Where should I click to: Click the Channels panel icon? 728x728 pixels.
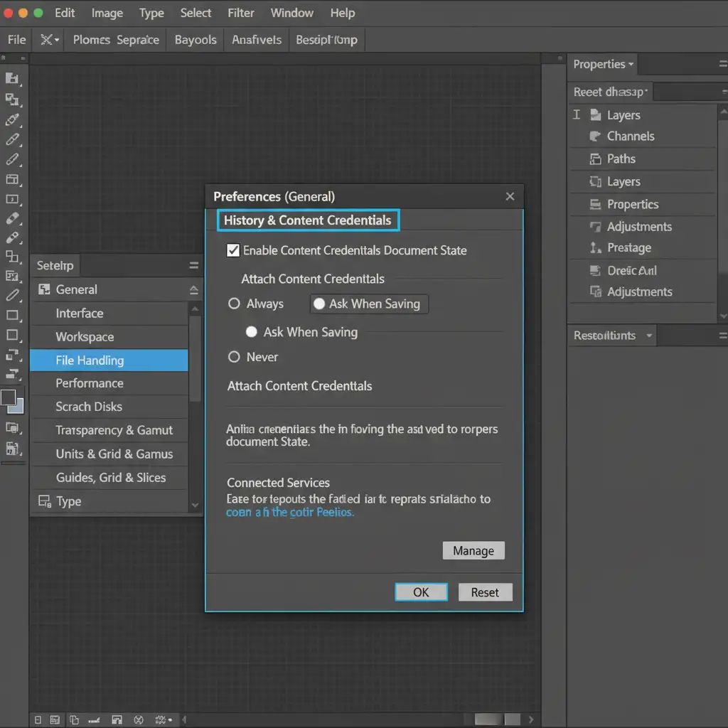coord(595,136)
